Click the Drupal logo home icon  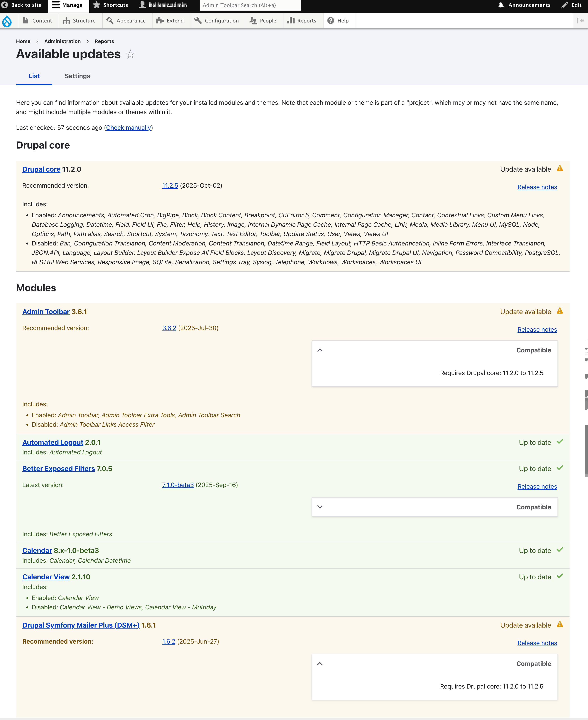[7, 21]
